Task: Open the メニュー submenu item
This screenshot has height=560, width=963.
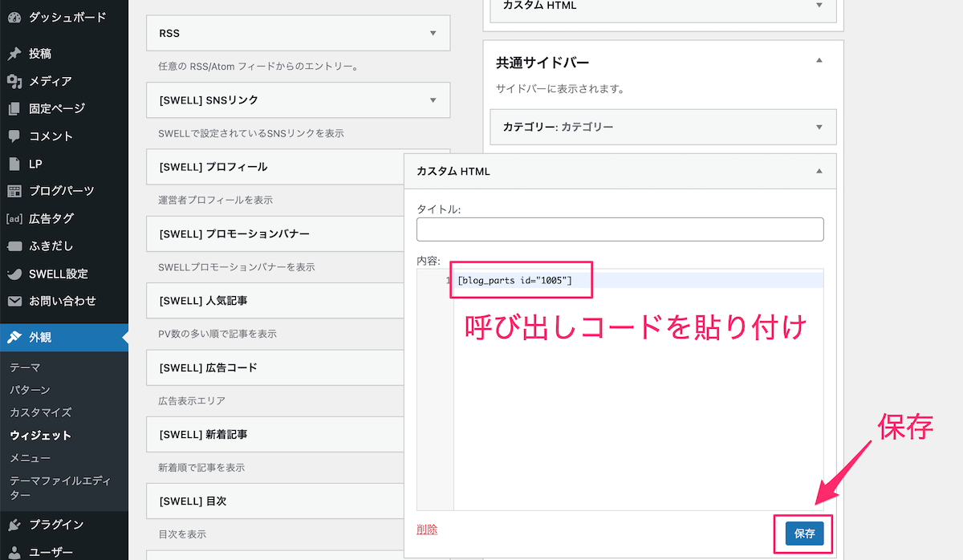Action: [30, 458]
